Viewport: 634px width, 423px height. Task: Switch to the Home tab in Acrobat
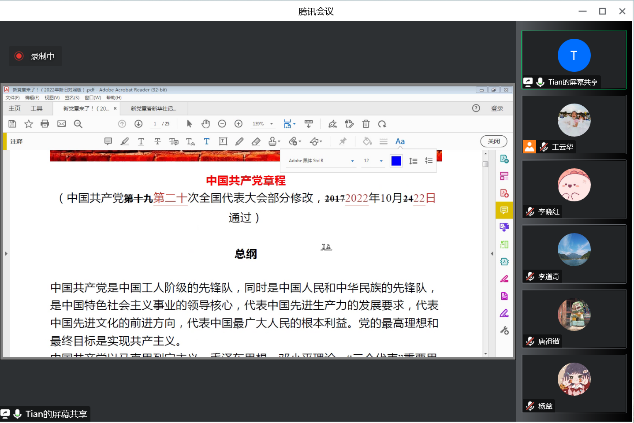(x=14, y=108)
